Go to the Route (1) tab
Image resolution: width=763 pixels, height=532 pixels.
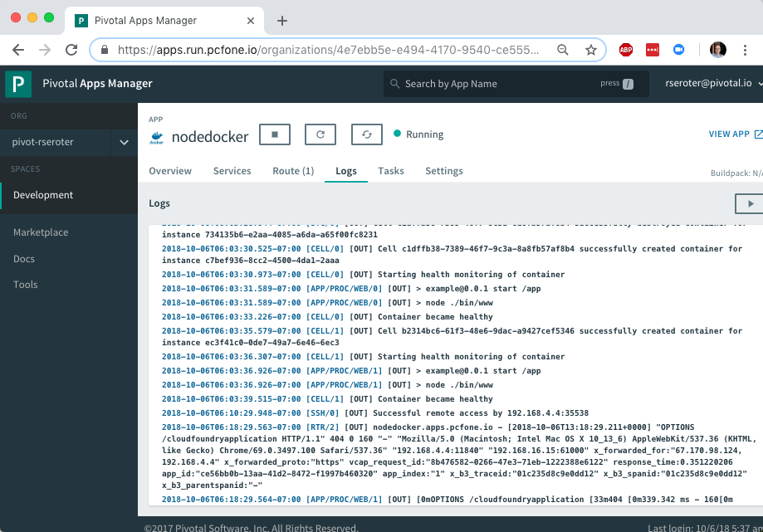(x=293, y=171)
